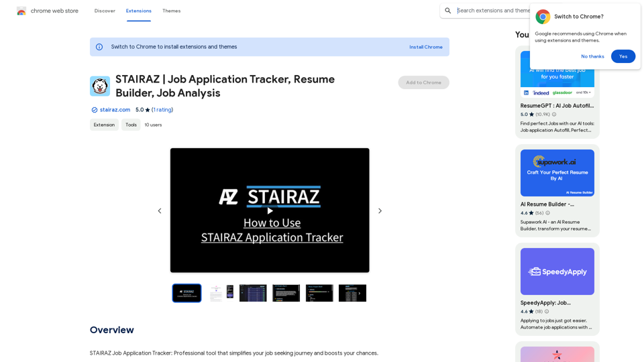Show previous screenshot with left arrow
The width and height of the screenshot is (644, 362).
point(160,211)
